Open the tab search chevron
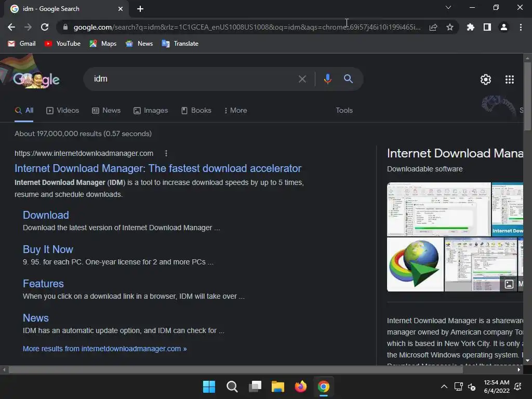Viewport: 532px width, 399px height. click(x=448, y=7)
